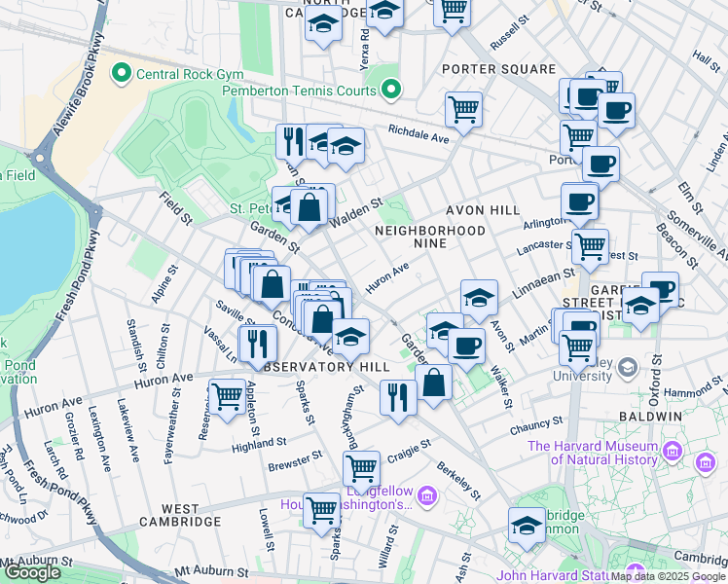This screenshot has height=584, width=728.
Task: Click the WEST CAMBRIDGE label
Action: pos(180,515)
